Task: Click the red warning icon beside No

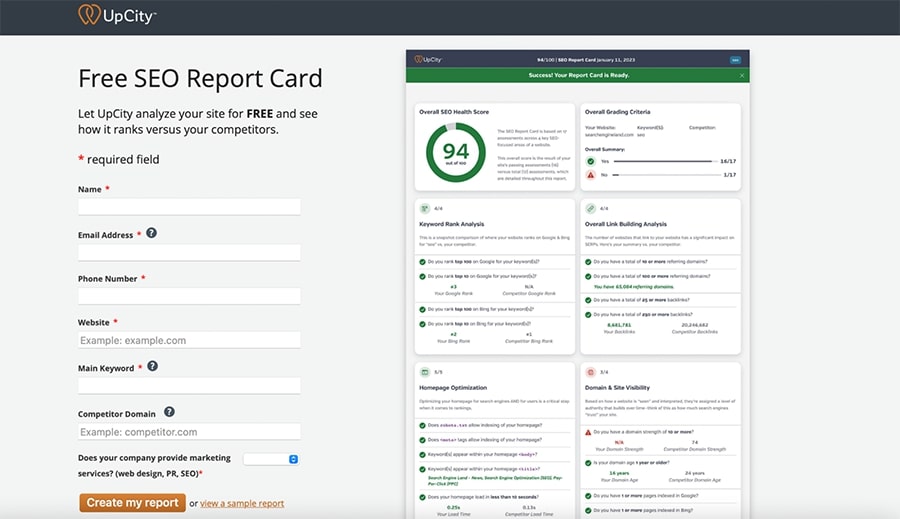Action: [590, 174]
